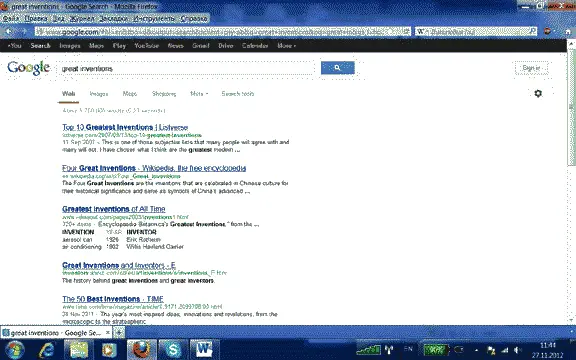Click the Internet Explorer taskbar icon
The width and height of the screenshot is (576, 360).
tap(47, 350)
